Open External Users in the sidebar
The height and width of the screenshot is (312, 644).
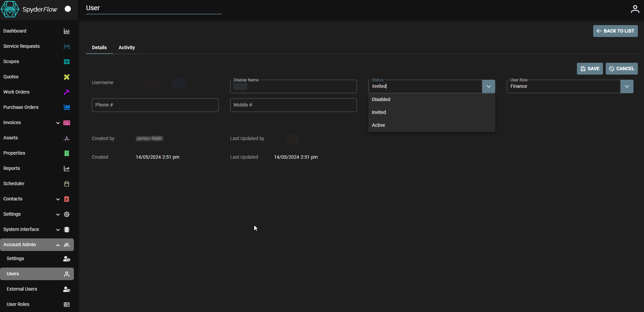(x=22, y=289)
